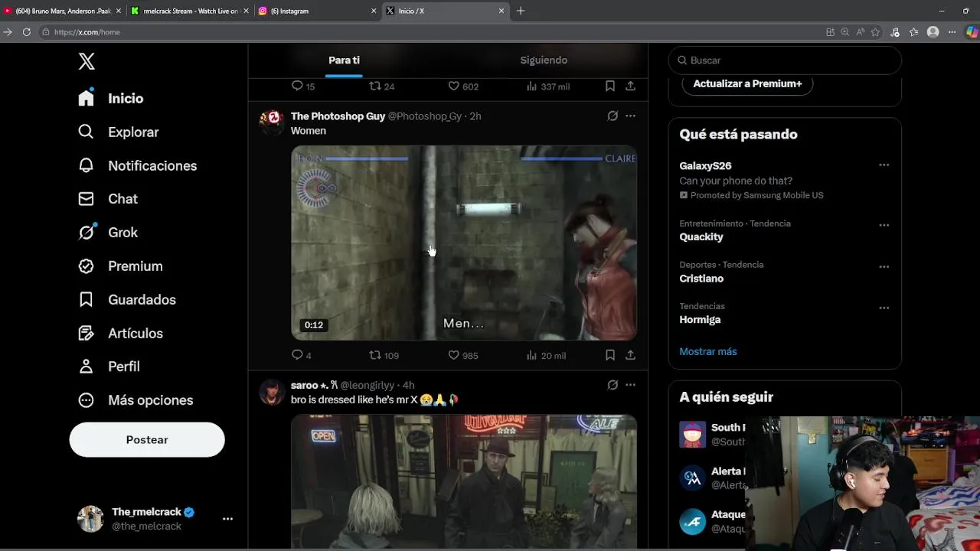Click Mostrar más under trends

click(708, 351)
